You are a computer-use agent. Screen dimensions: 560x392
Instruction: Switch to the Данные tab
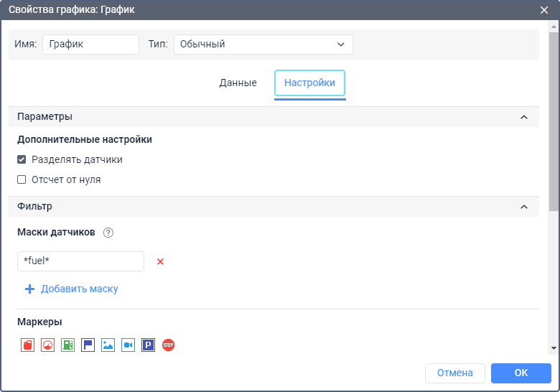(x=238, y=83)
